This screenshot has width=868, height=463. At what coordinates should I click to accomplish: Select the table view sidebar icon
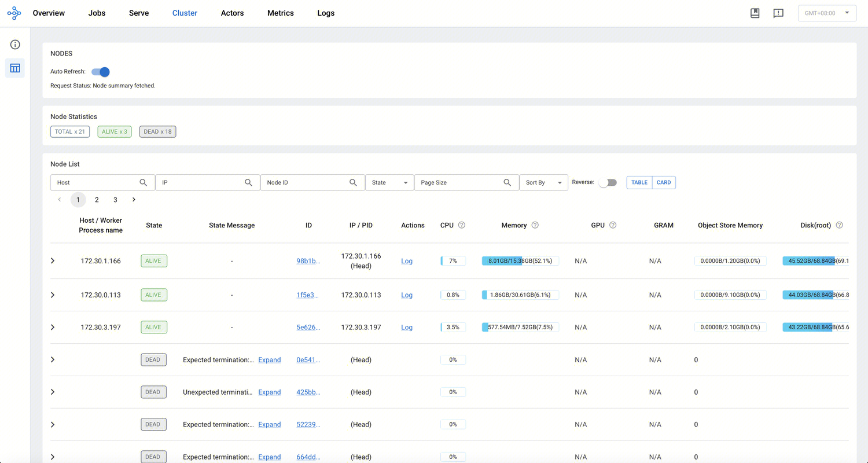[x=15, y=68]
